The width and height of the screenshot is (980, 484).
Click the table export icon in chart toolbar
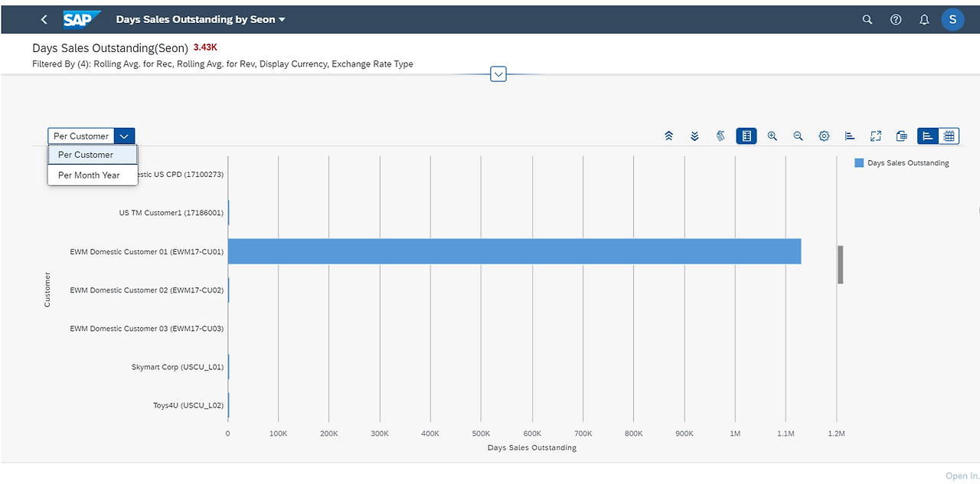click(902, 136)
